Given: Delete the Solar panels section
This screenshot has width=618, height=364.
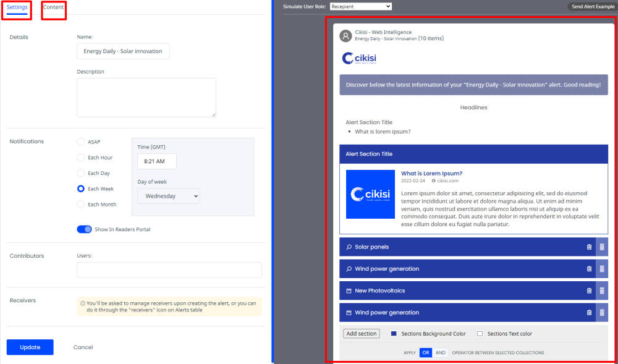Looking at the screenshot, I should coord(589,247).
